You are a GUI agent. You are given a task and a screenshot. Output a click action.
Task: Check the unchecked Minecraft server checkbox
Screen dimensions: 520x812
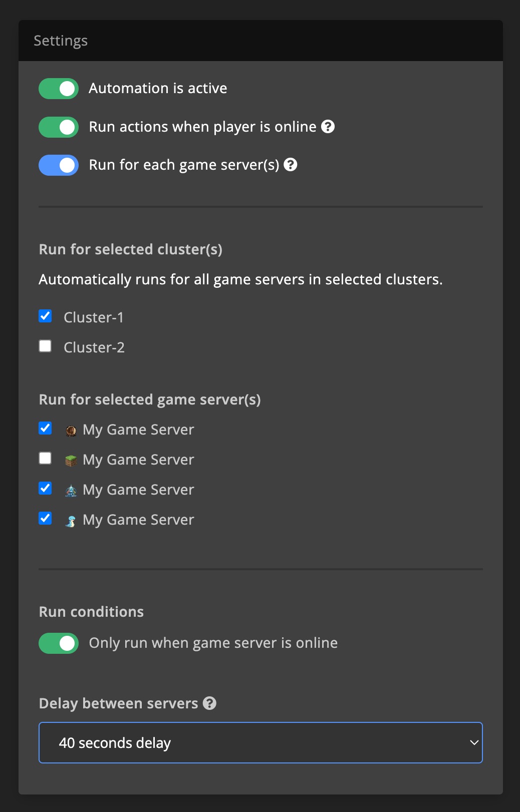(x=45, y=458)
